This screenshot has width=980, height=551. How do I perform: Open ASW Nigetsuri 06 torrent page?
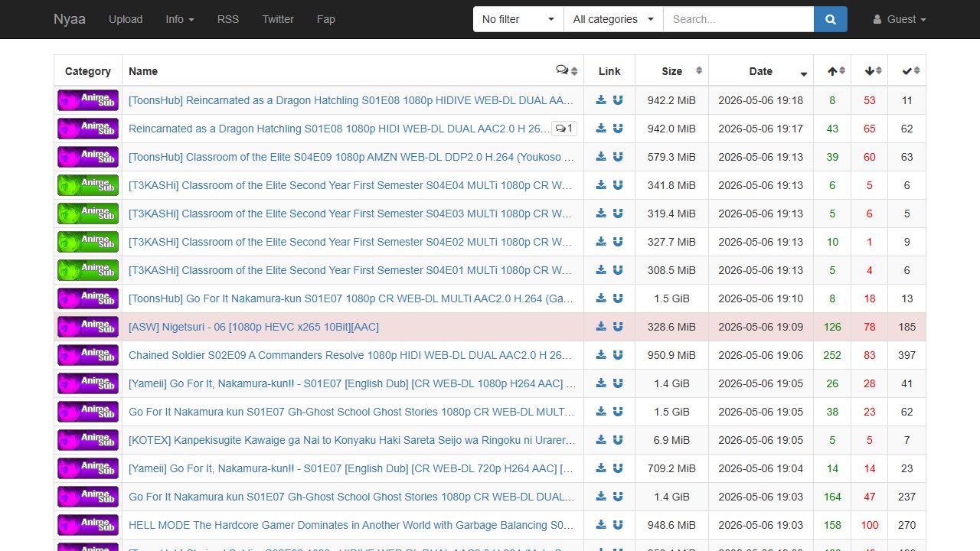click(253, 327)
